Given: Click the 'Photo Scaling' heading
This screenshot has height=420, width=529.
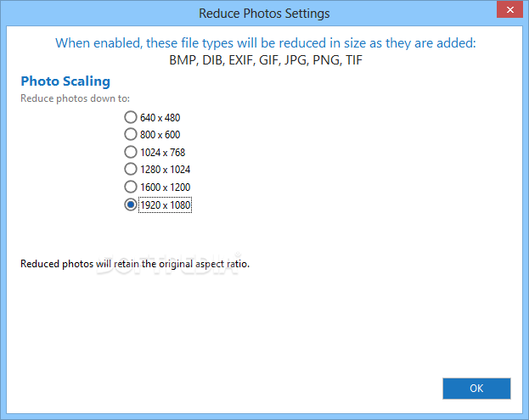Looking at the screenshot, I should pos(65,81).
